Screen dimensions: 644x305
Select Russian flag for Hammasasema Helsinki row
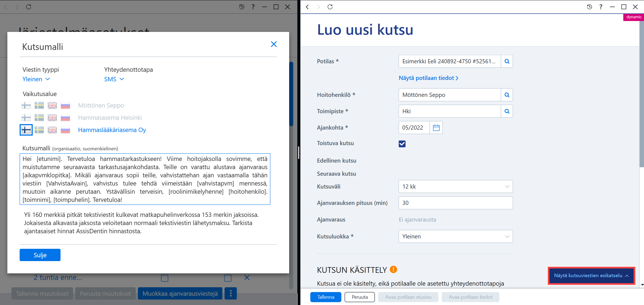(65, 118)
